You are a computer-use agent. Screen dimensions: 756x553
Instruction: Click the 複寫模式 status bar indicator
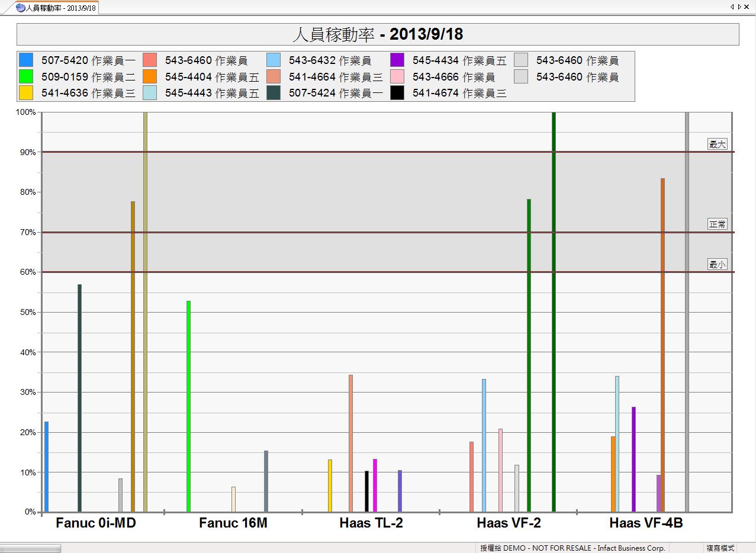pyautogui.click(x=720, y=548)
